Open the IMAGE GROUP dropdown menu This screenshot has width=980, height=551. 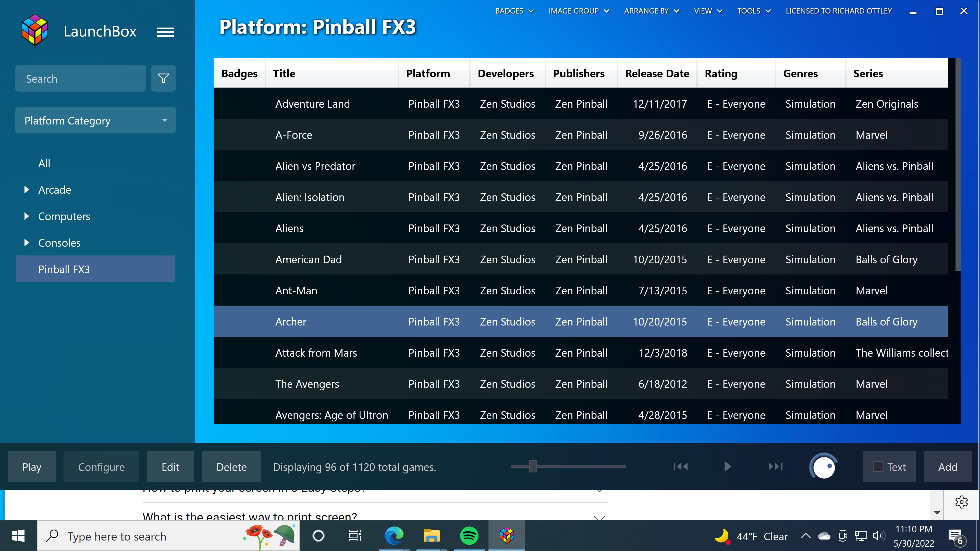click(579, 11)
